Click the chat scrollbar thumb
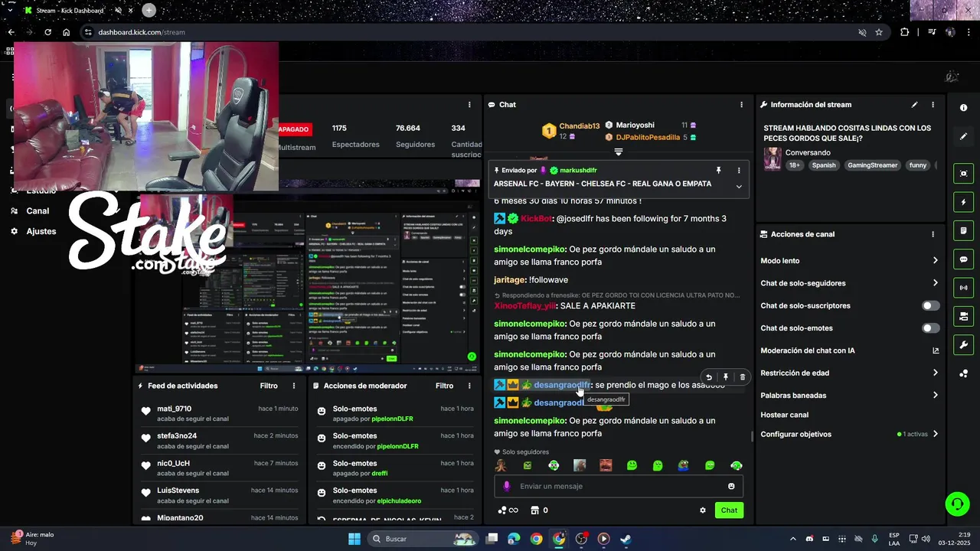This screenshot has width=980, height=551. (752, 437)
